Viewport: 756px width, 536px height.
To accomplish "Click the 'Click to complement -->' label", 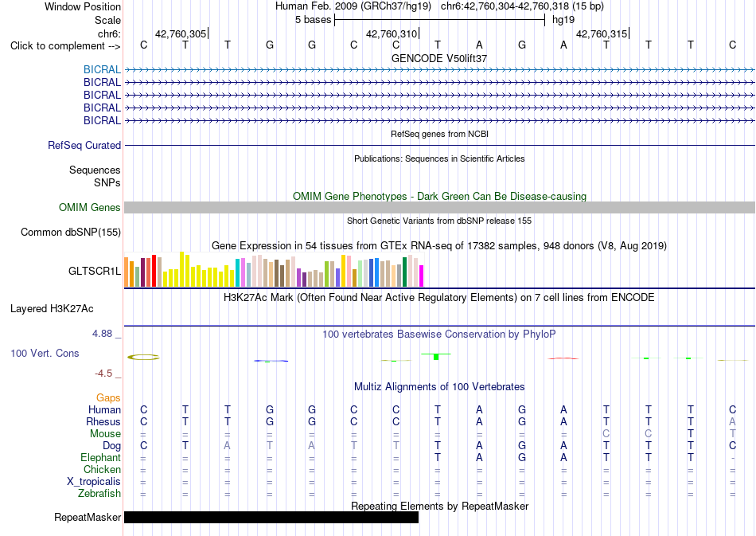I will point(65,46).
